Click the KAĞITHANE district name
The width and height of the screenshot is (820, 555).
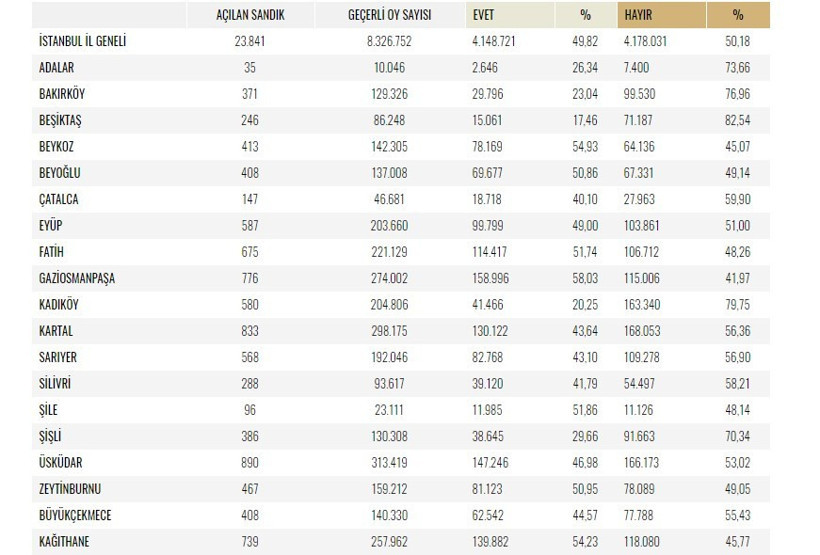pyautogui.click(x=64, y=541)
